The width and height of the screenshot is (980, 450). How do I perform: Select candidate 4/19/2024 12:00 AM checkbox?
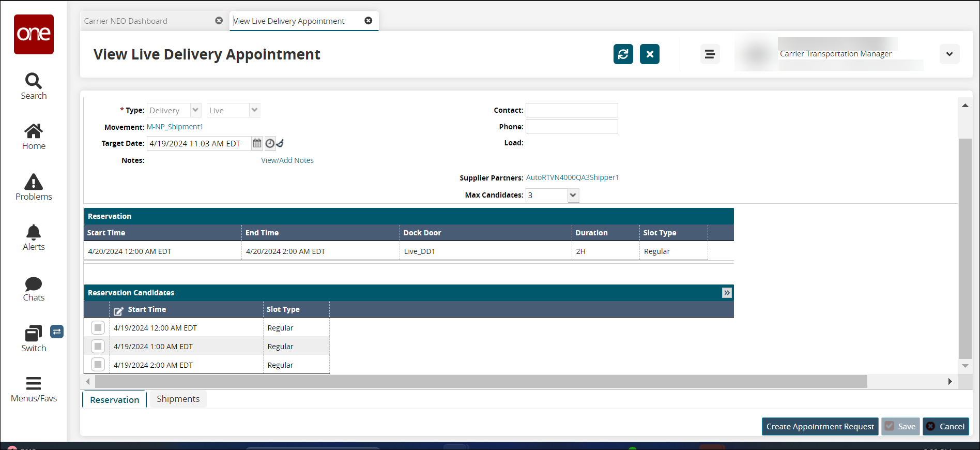click(x=98, y=327)
